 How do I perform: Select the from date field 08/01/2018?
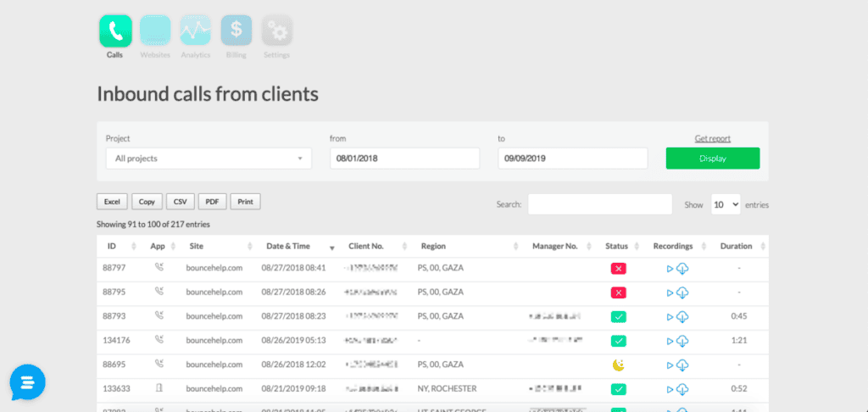point(404,159)
